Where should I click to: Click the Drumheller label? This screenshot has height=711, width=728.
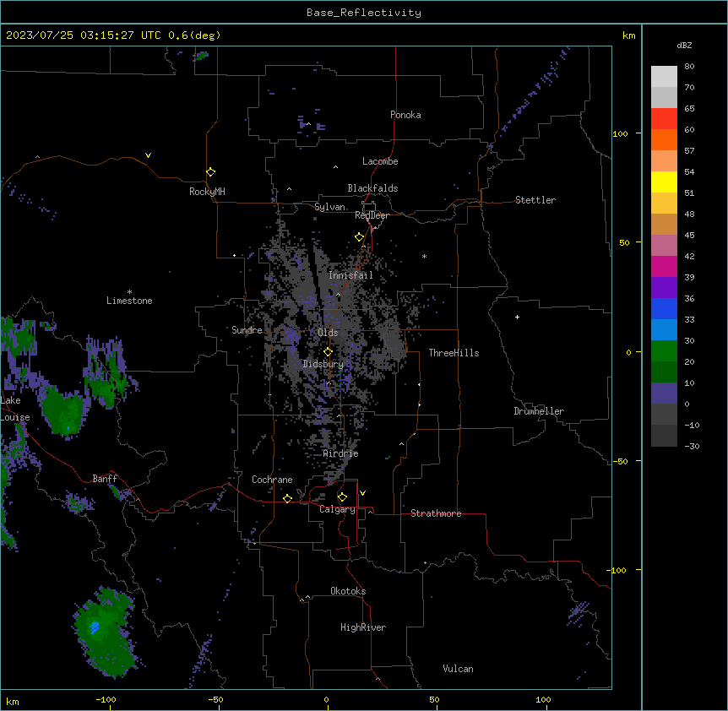pos(539,411)
